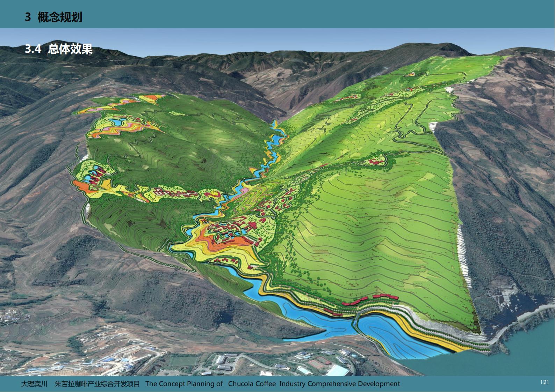Select the '3 概念规划' chapter heading
The image size is (555, 392).
coord(53,17)
